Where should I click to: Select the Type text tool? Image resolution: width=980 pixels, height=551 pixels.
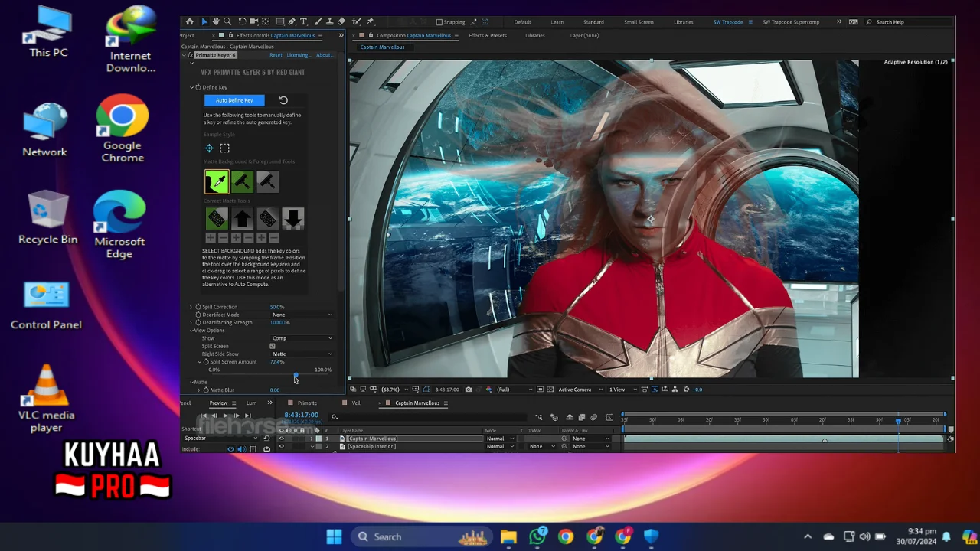click(303, 21)
